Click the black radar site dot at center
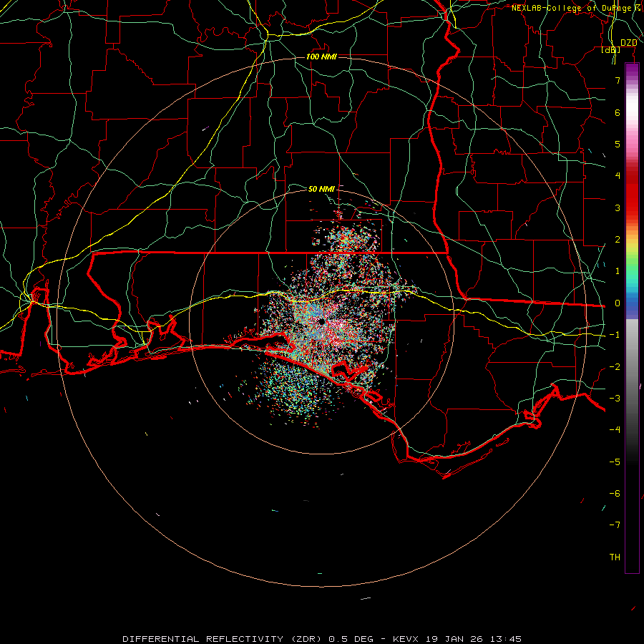Screen dimensions: 644x644 coord(321,321)
